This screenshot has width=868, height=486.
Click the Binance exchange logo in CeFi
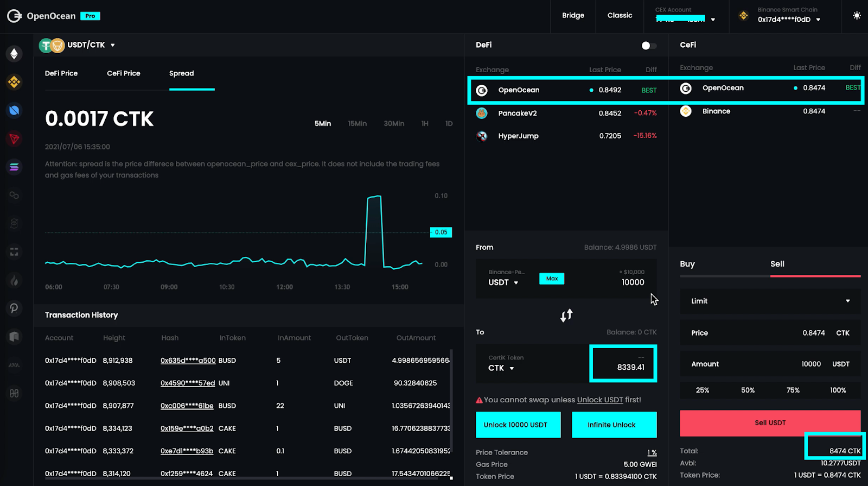click(x=686, y=111)
